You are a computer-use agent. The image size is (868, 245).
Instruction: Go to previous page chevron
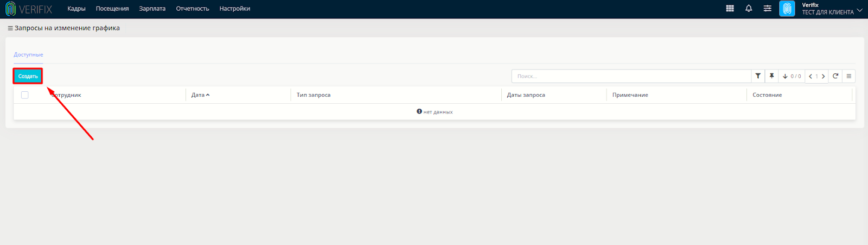tap(810, 76)
